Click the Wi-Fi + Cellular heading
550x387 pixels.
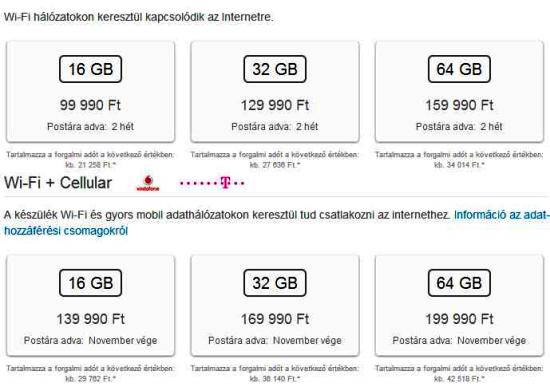pyautogui.click(x=58, y=183)
